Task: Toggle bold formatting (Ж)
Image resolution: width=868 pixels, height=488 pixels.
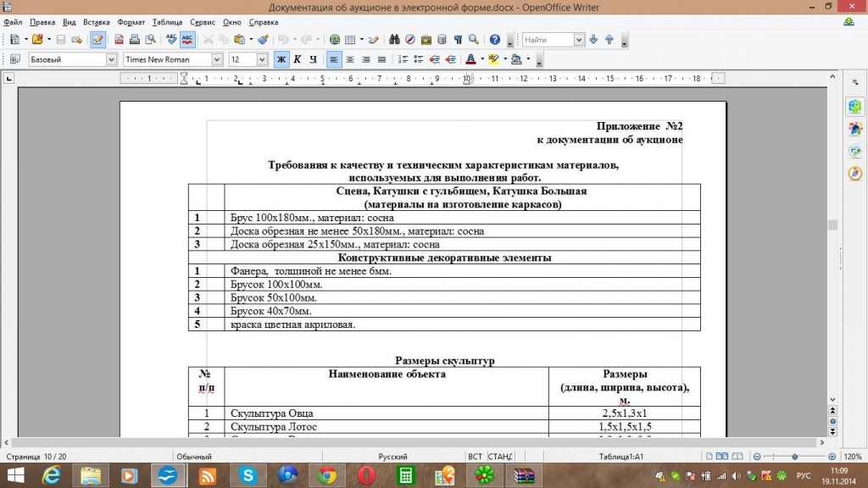Action: click(x=281, y=59)
